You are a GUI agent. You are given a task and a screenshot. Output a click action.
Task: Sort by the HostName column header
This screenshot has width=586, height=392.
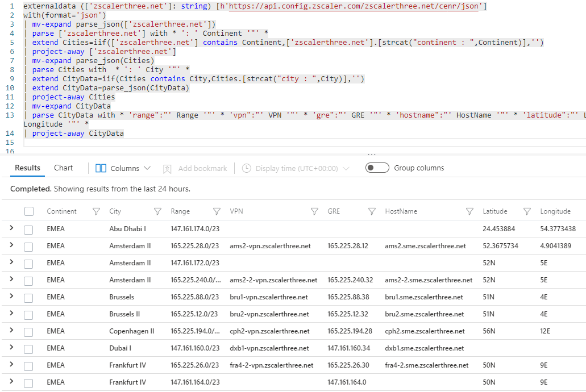(401, 211)
